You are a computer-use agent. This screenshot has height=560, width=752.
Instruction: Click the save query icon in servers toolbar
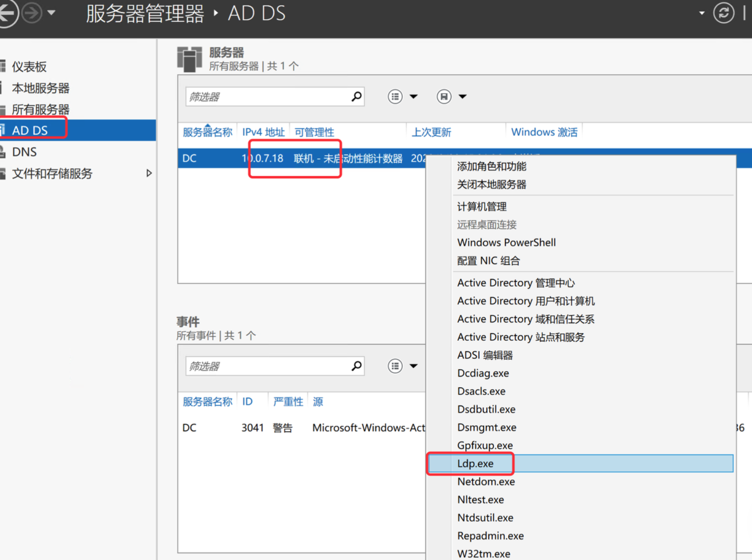(444, 96)
